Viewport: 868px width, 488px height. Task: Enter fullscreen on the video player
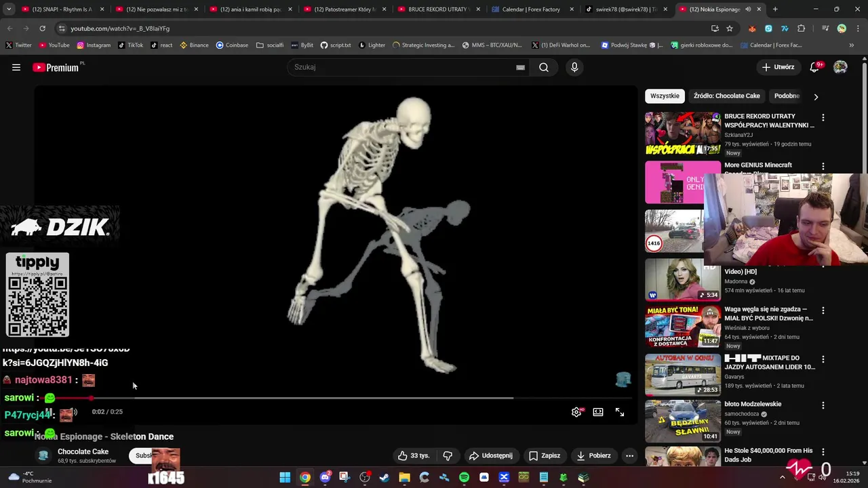(620, 412)
